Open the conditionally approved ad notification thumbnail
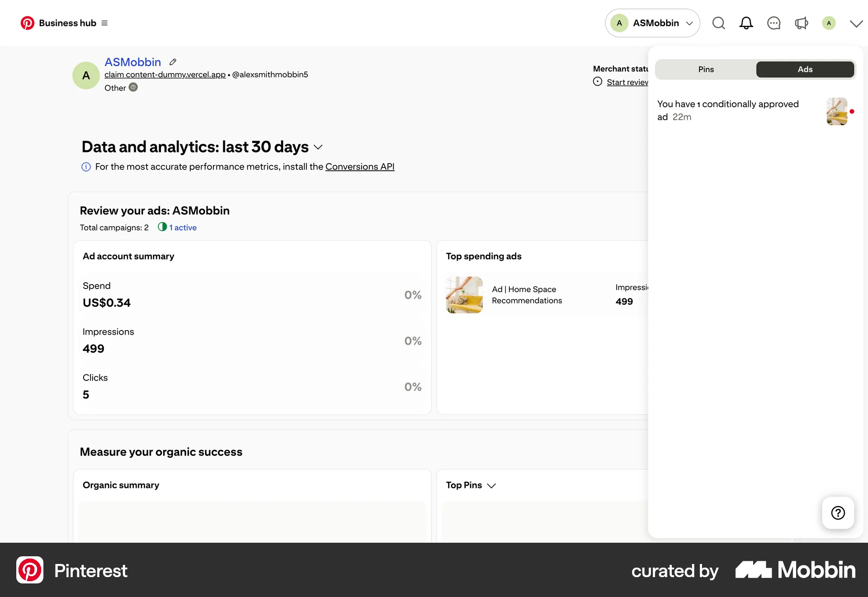 pos(836,111)
